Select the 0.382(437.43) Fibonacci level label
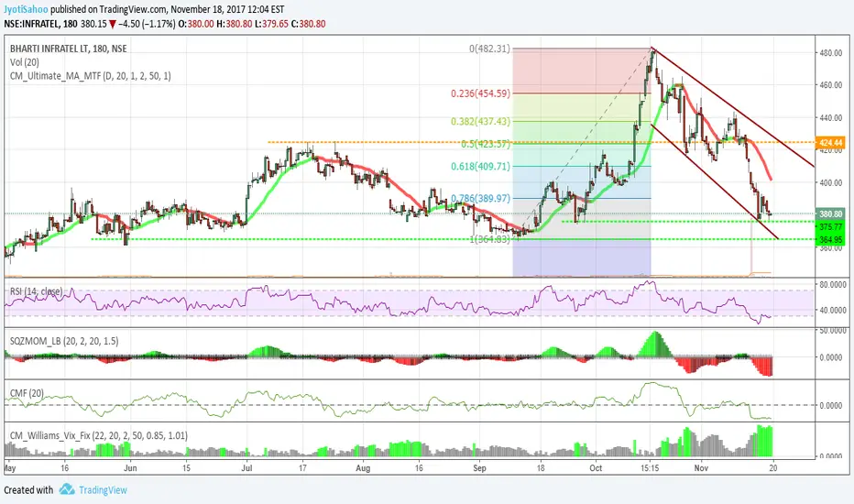Screen dimensions: 854x504 tap(480, 122)
